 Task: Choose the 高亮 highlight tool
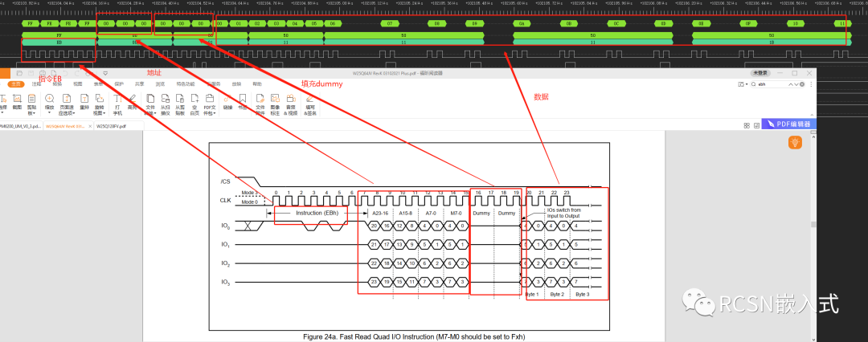click(132, 102)
